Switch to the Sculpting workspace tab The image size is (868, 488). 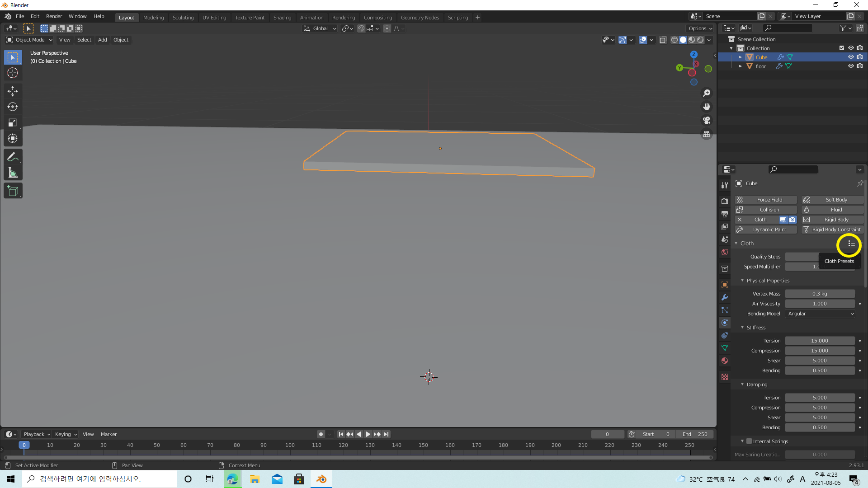[x=183, y=17]
